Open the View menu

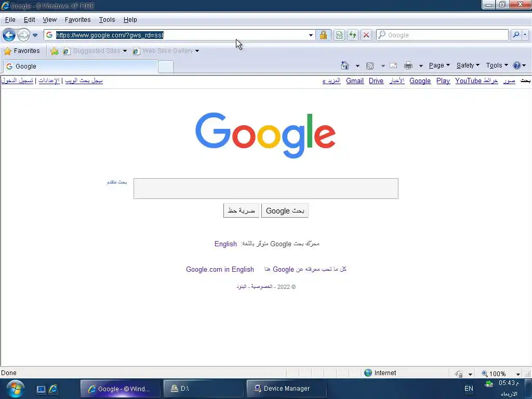tap(49, 20)
